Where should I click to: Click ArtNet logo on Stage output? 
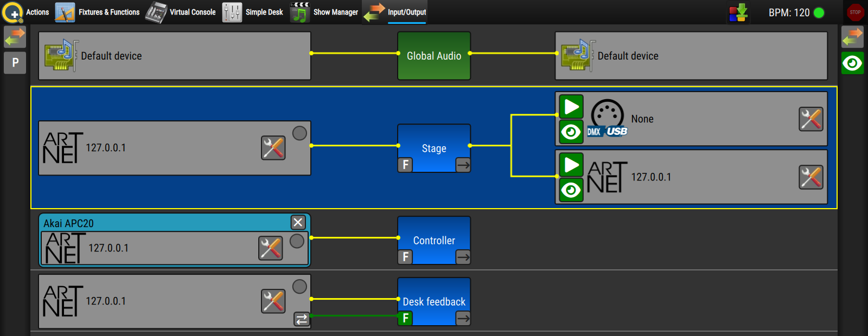tap(607, 177)
